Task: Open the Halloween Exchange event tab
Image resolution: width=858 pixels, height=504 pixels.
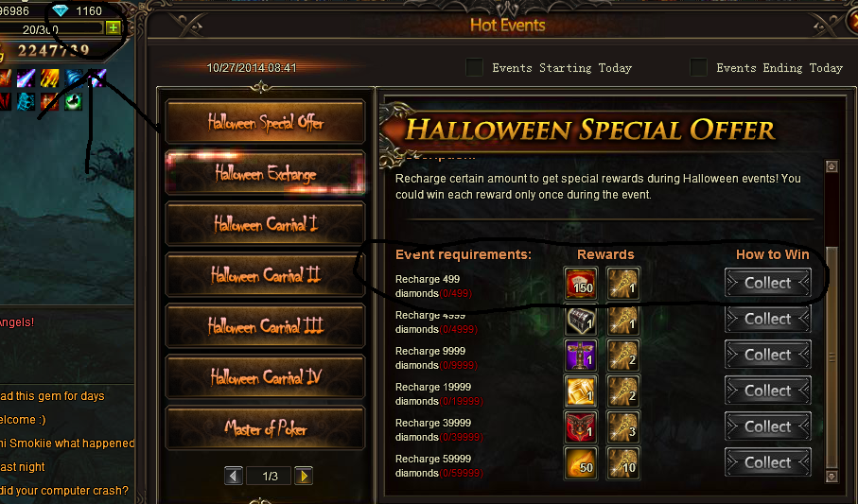Action: coord(266,173)
